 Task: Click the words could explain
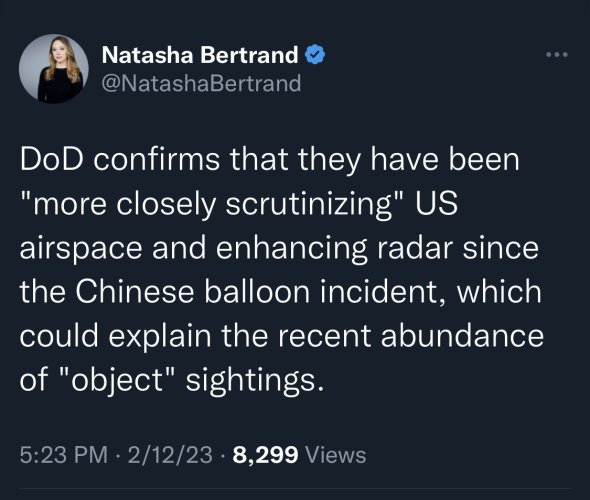[116, 336]
